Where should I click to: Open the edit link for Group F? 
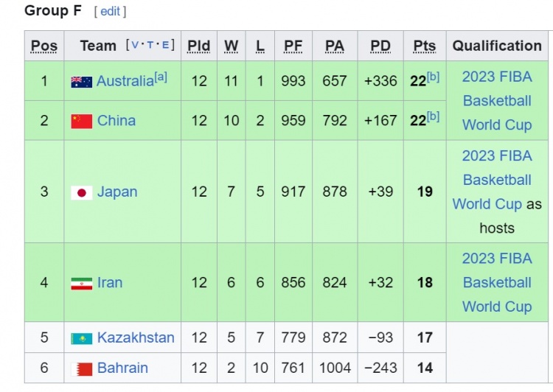[x=110, y=12]
